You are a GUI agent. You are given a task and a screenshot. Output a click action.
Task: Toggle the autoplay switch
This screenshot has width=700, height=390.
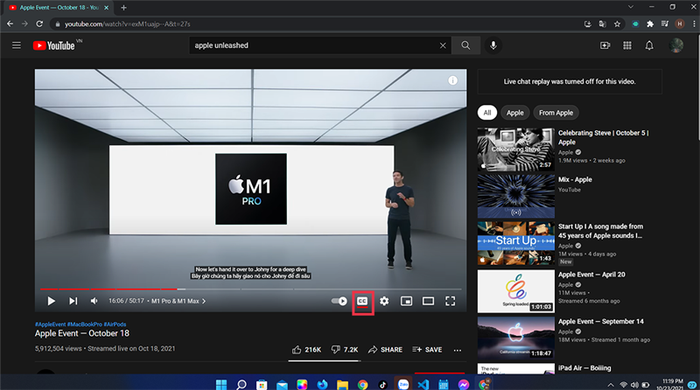[339, 301]
